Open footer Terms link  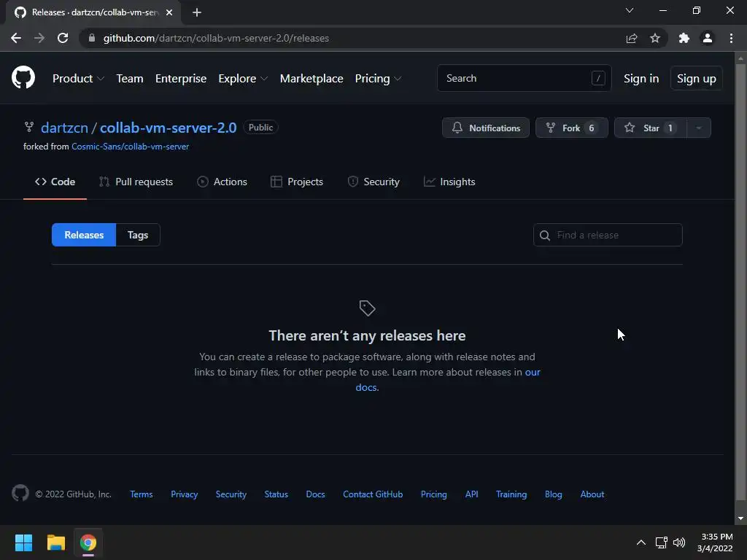142,494
